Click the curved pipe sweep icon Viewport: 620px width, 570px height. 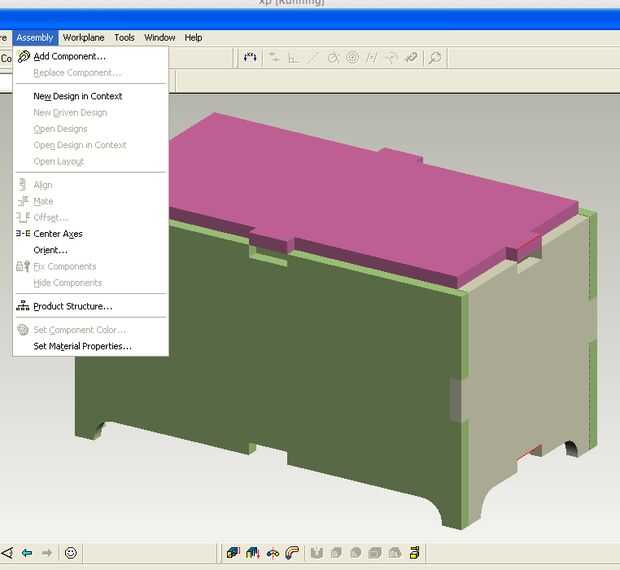[292, 552]
